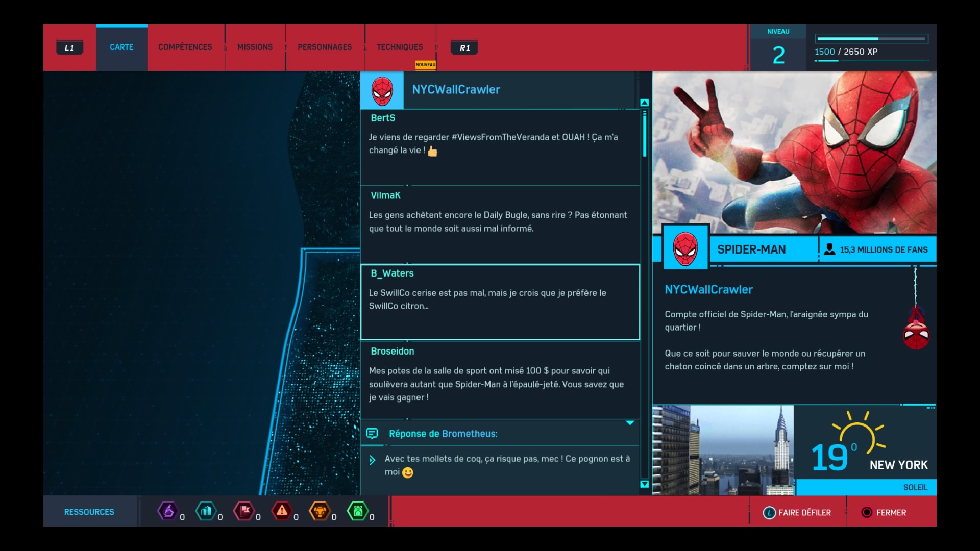The width and height of the screenshot is (980, 551).
Task: Click the RESSOURCES label
Action: pos(89,512)
